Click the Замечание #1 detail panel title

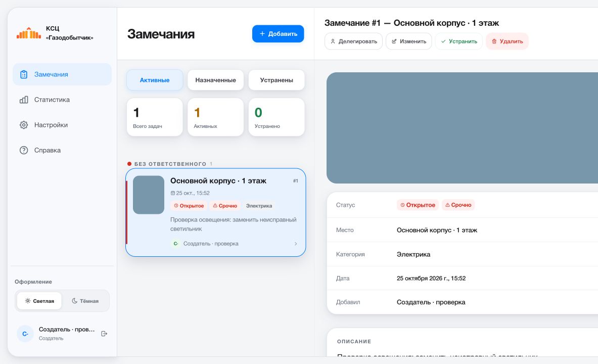411,23
